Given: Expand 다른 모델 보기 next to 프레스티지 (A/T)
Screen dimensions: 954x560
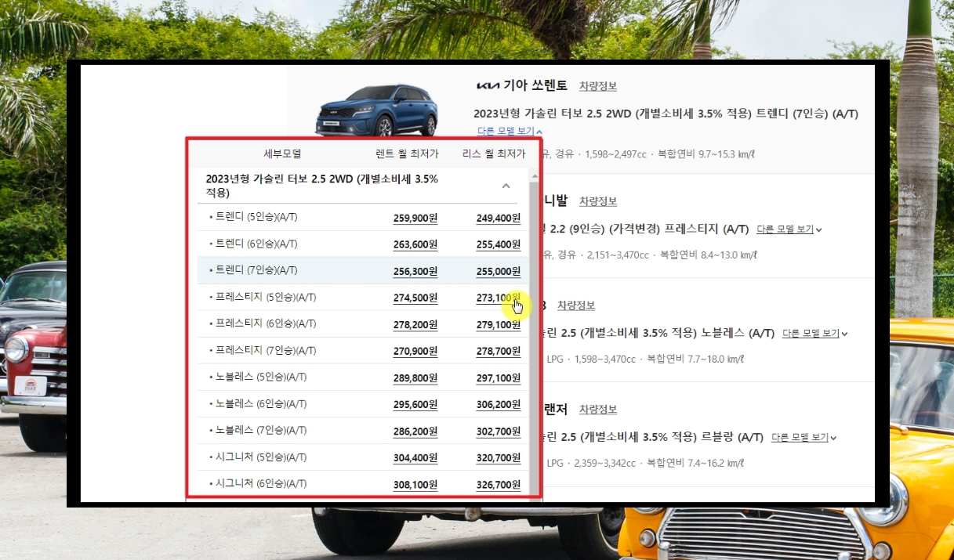Looking at the screenshot, I should pyautogui.click(x=789, y=229).
